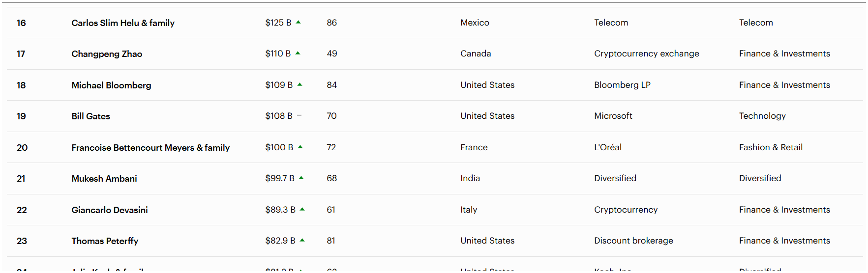
Task: Click green arrow beside $109 B net worth
Action: coord(300,84)
